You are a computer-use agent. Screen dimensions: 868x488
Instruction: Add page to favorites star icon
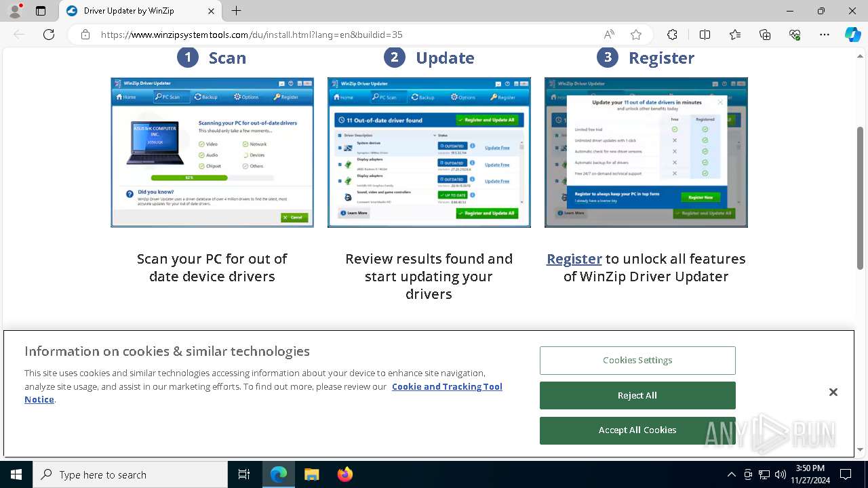coord(635,35)
